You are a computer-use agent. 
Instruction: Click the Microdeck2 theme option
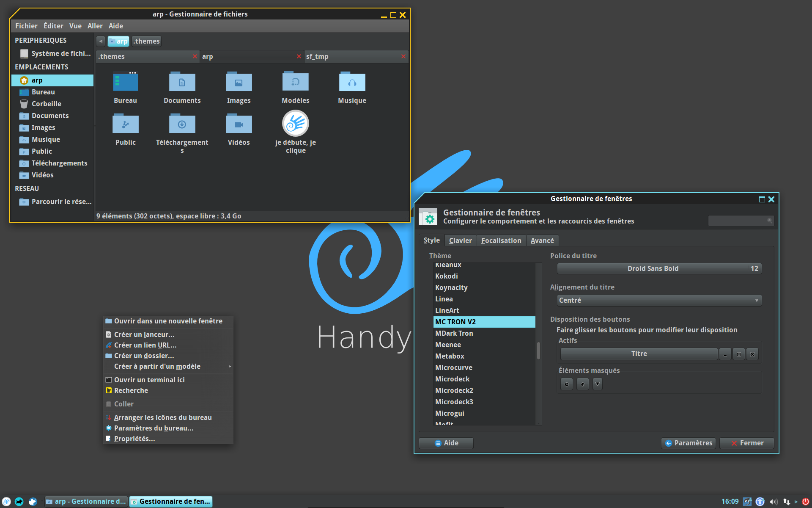pyautogui.click(x=455, y=390)
